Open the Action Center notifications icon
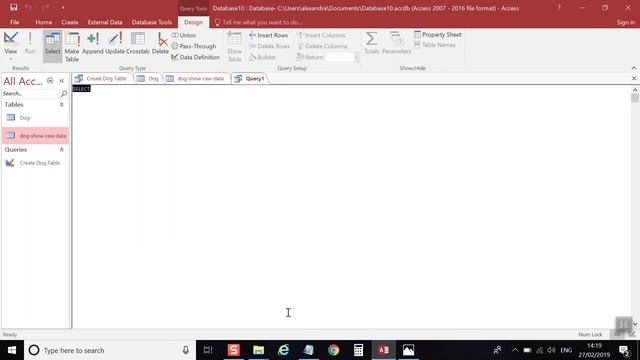The image size is (640, 360). 624,350
